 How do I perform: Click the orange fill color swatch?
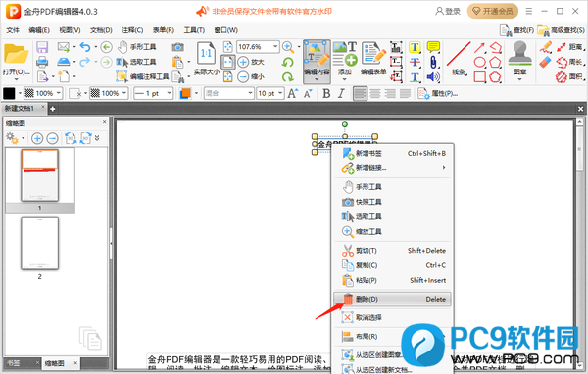point(185,93)
